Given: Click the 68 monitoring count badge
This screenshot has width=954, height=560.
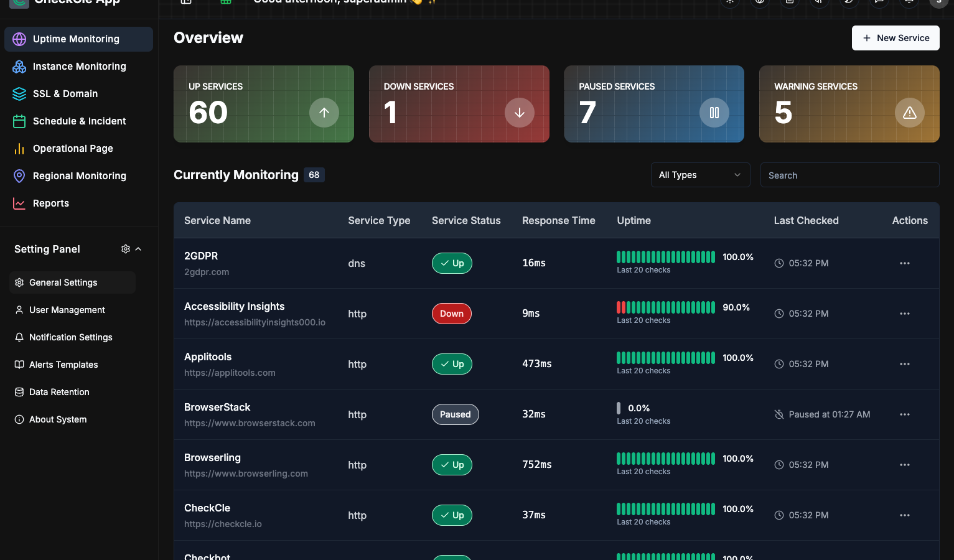Looking at the screenshot, I should click(x=314, y=175).
